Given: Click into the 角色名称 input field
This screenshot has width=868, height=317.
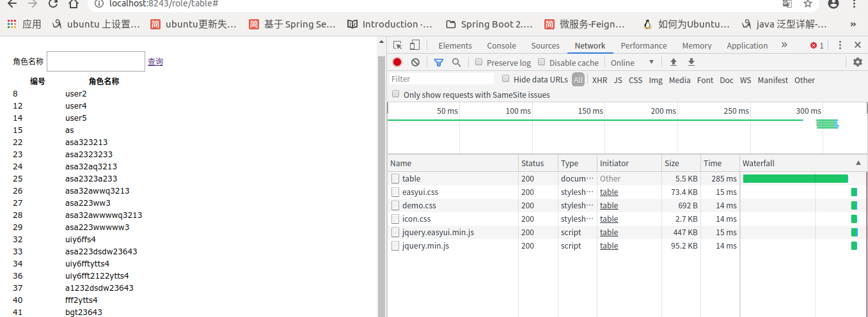Looking at the screenshot, I should coord(96,61).
